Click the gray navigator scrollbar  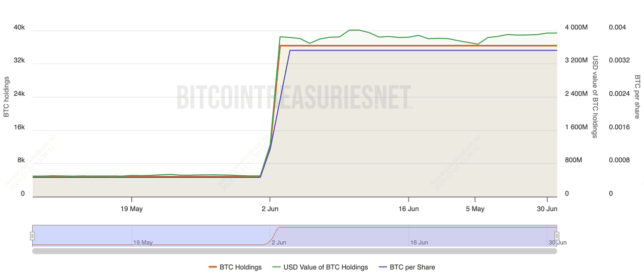(294, 251)
